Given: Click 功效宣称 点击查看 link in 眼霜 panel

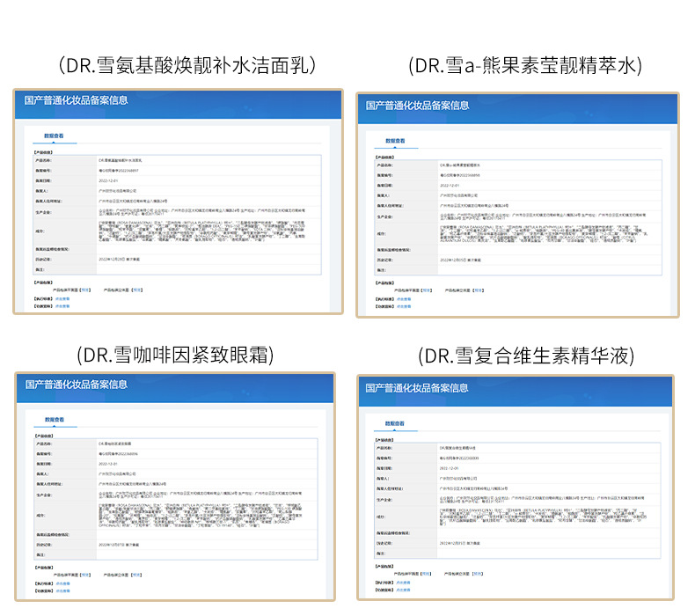Looking at the screenshot, I should (x=63, y=590).
